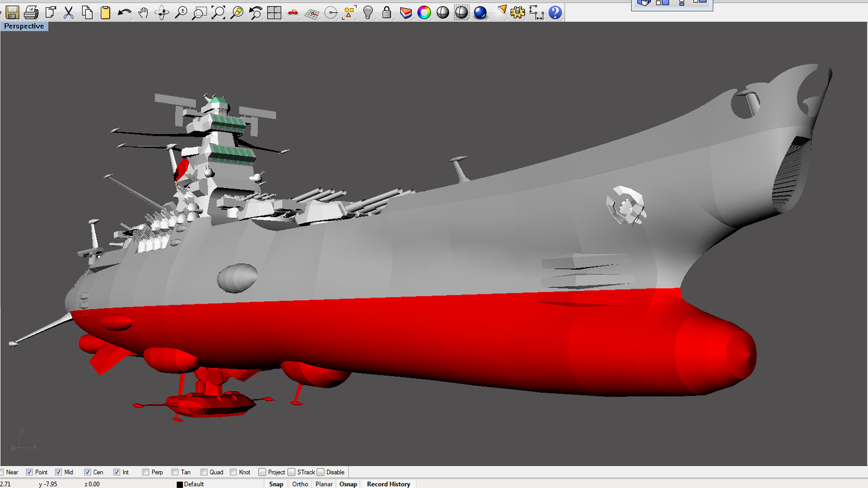This screenshot has height=488, width=868.
Task: Click the blue Render sphere icon
Action: pos(480,12)
